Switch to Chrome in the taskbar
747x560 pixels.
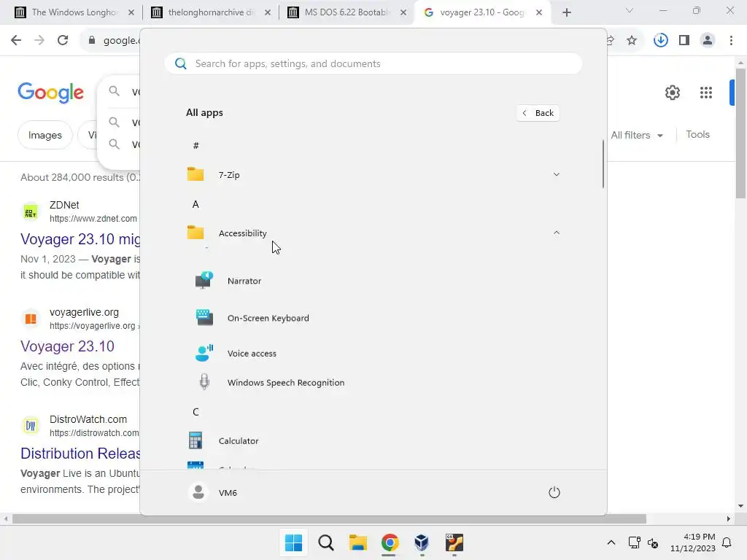(390, 542)
